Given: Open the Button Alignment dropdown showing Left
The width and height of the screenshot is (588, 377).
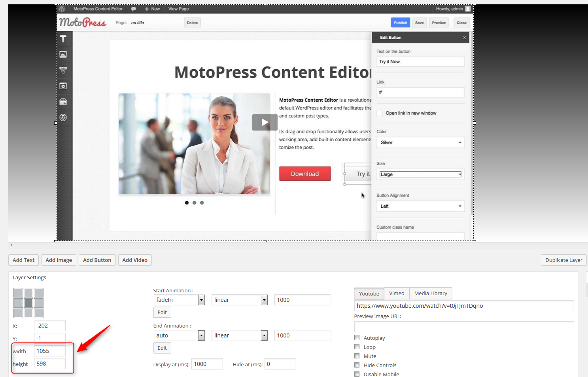Looking at the screenshot, I should click(x=420, y=206).
